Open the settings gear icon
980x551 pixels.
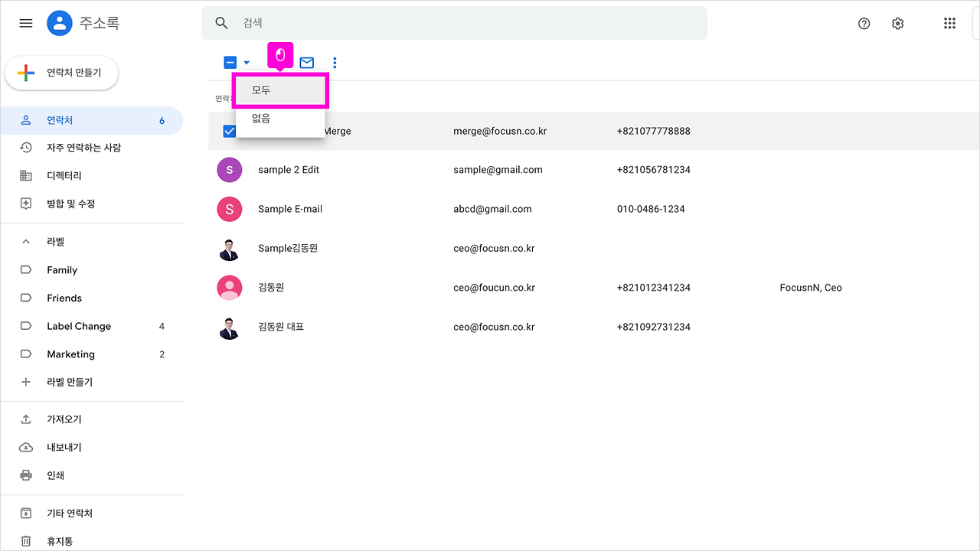click(898, 24)
